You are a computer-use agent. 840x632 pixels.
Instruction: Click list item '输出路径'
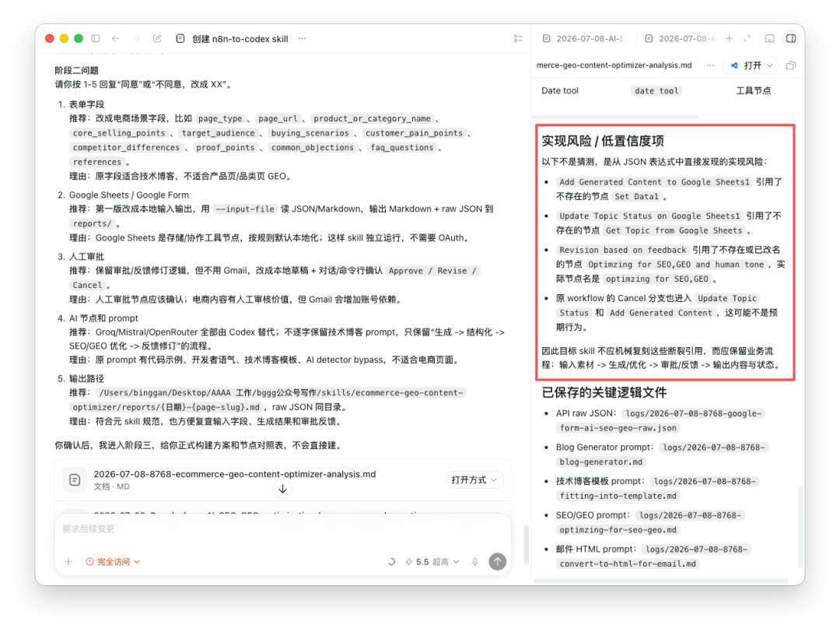pos(86,378)
